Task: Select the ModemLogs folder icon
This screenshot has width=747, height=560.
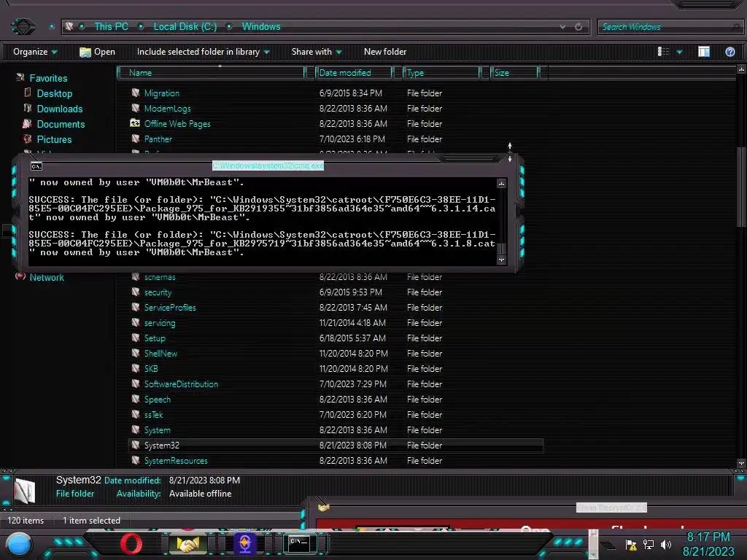Action: pyautogui.click(x=136, y=108)
